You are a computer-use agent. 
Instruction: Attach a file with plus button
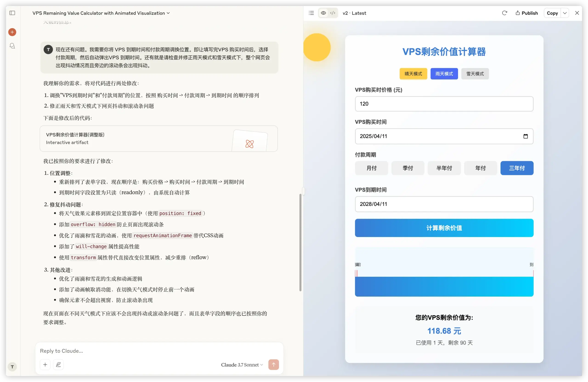45,365
